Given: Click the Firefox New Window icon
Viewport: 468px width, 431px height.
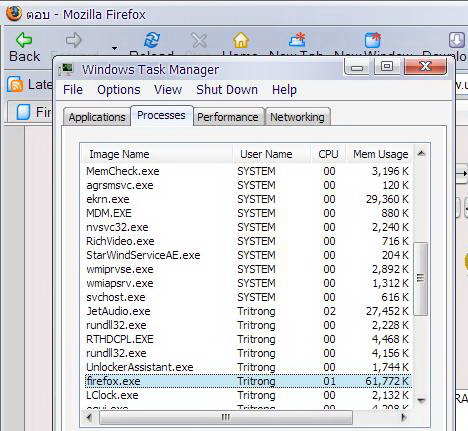Looking at the screenshot, I should (x=373, y=40).
